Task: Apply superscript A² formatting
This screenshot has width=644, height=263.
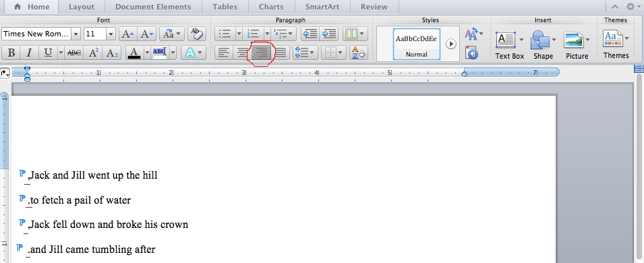Action: (x=93, y=53)
